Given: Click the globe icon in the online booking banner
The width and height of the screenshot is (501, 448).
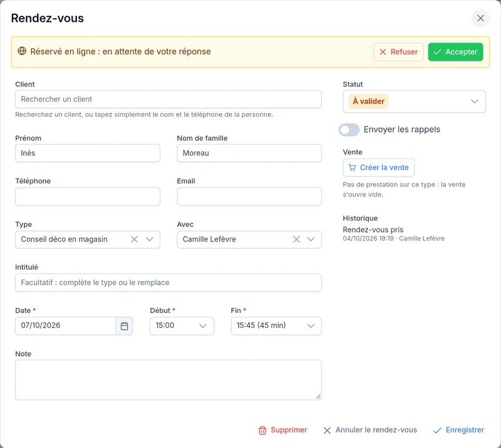Looking at the screenshot, I should [x=22, y=51].
